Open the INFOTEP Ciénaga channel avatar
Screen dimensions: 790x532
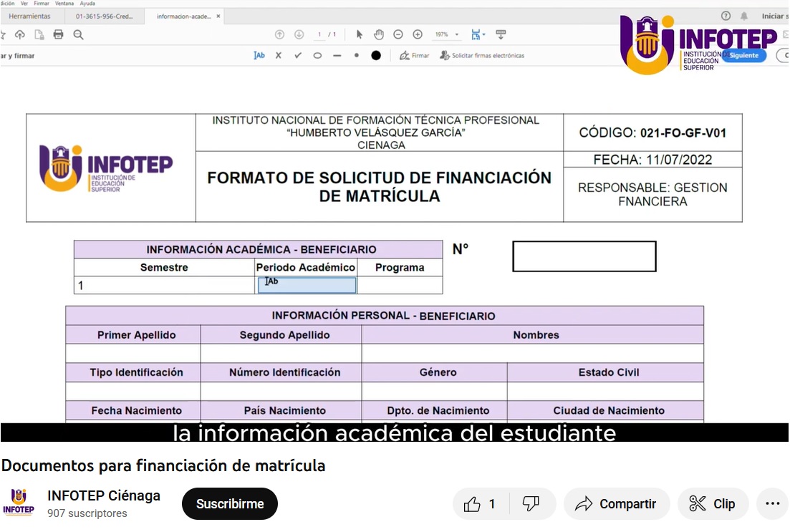(x=19, y=503)
